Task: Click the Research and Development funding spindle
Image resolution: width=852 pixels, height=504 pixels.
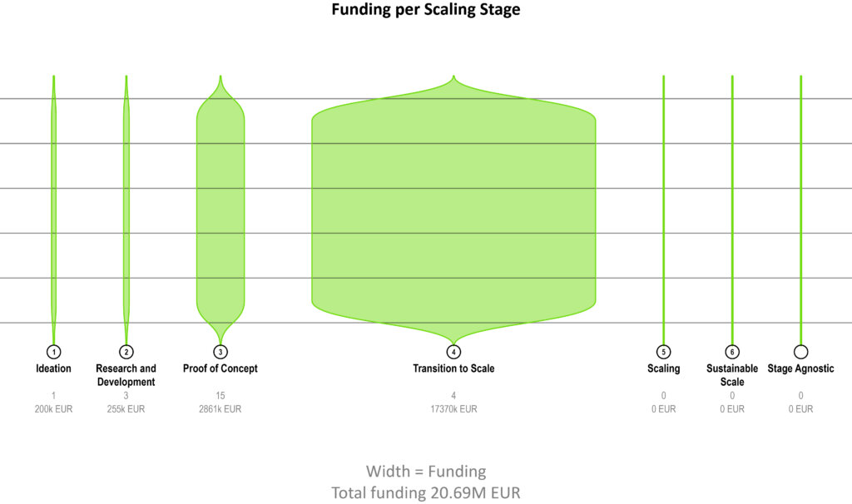Action: [126, 210]
